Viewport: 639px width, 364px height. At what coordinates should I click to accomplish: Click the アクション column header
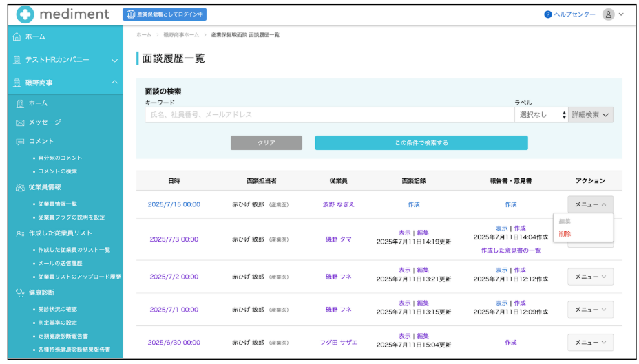[x=590, y=181]
